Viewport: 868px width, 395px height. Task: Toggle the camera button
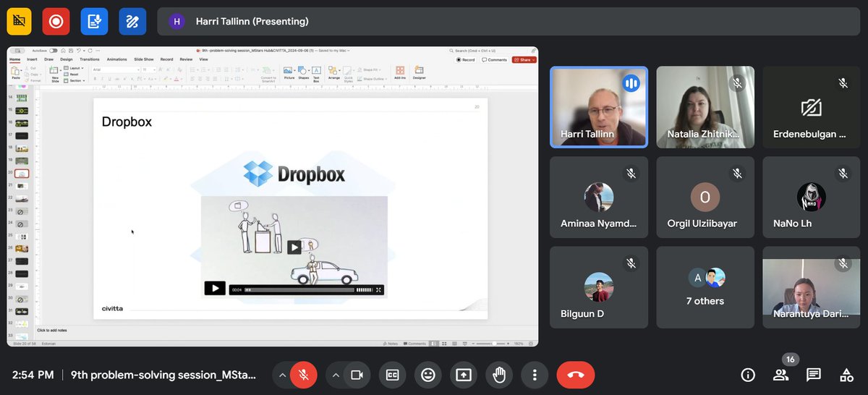[357, 375]
